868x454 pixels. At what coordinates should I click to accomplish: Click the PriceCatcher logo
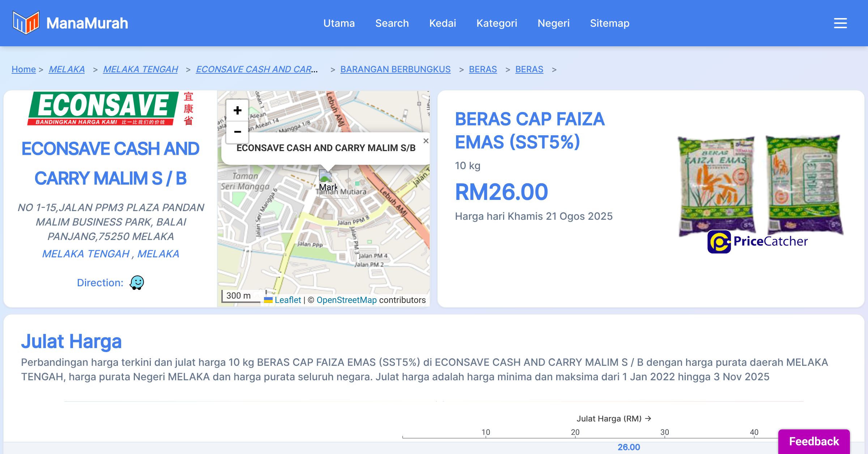[758, 241]
